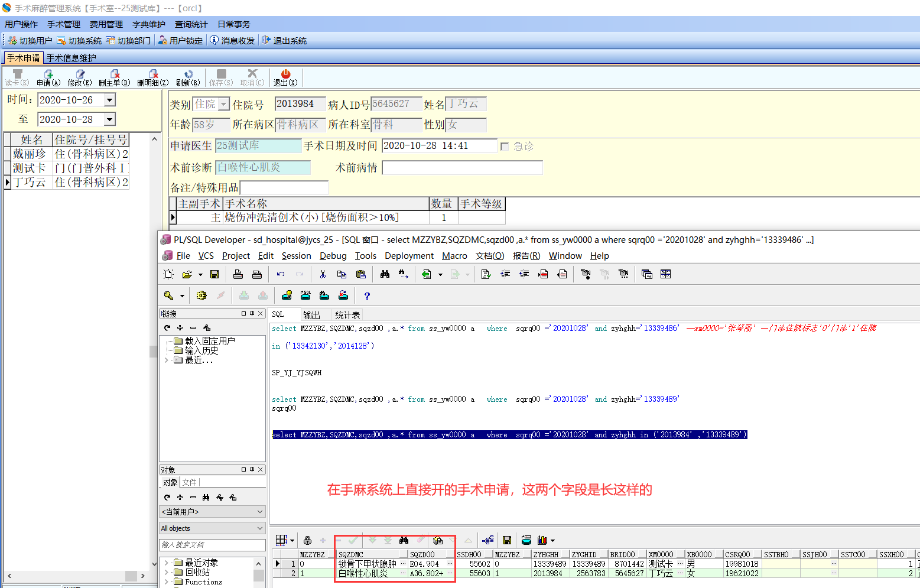
Task: Open the Tools menu in PL/SQL Developer
Action: [365, 256]
